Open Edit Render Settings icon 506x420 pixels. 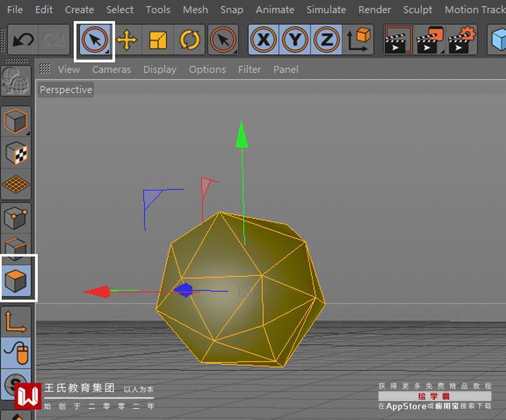(462, 40)
